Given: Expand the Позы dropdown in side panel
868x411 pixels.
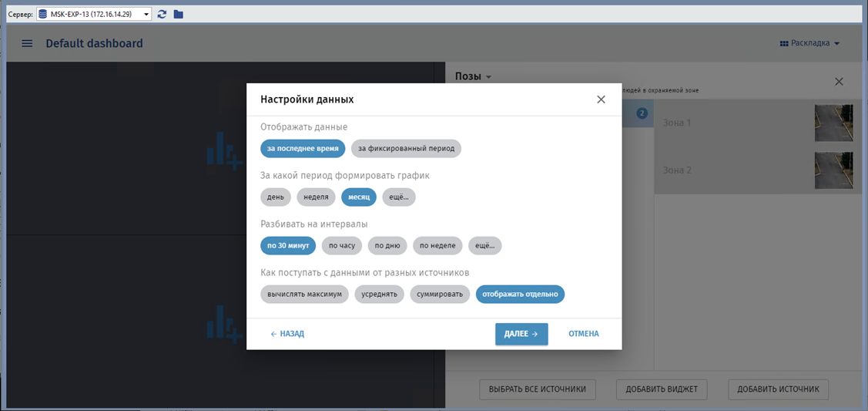Looking at the screenshot, I should pyautogui.click(x=473, y=76).
